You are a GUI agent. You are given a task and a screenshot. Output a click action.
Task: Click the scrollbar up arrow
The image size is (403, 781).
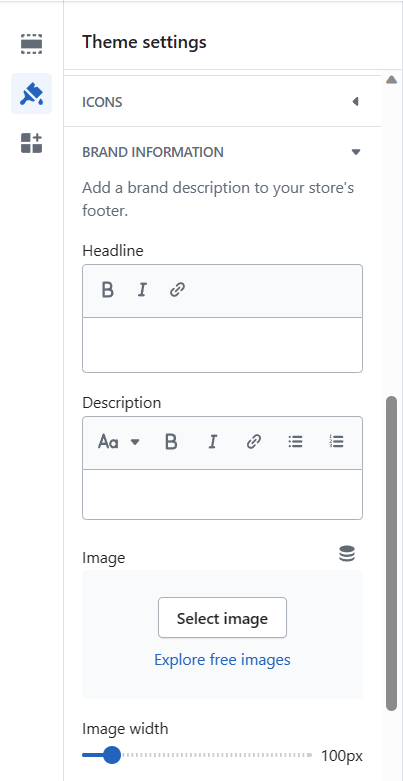[x=392, y=80]
